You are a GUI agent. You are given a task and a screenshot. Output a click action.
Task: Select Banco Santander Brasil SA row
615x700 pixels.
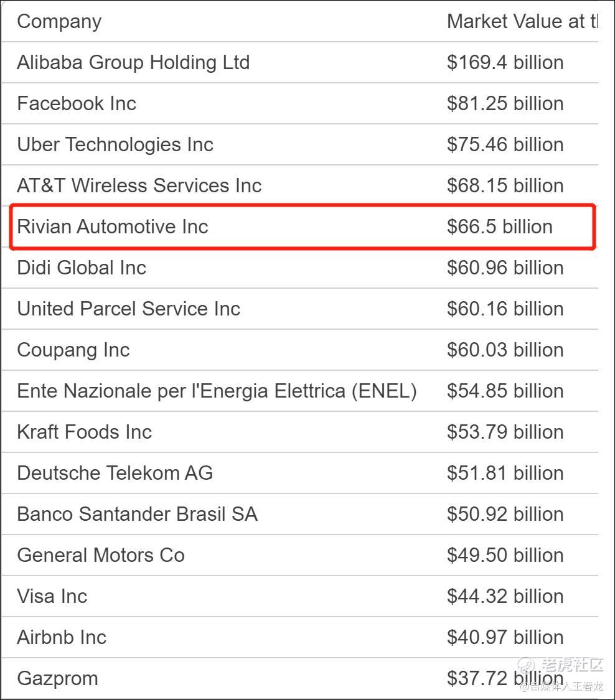[299, 515]
